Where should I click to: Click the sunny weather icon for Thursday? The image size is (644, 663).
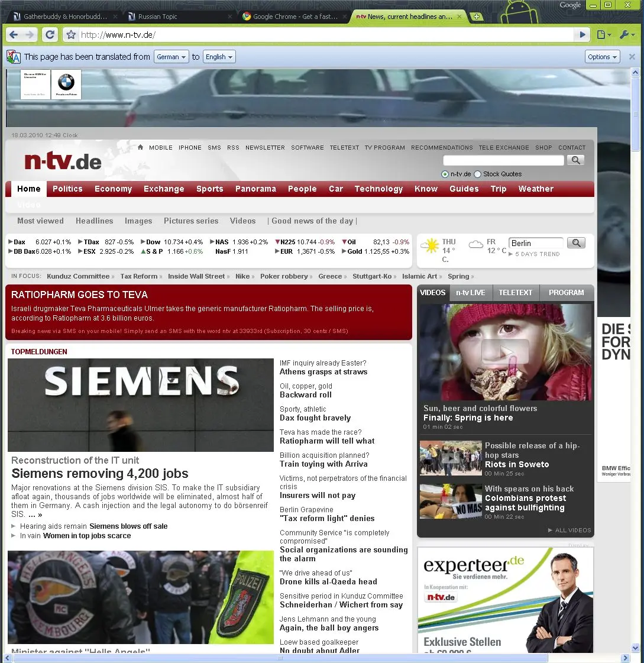pyautogui.click(x=431, y=245)
